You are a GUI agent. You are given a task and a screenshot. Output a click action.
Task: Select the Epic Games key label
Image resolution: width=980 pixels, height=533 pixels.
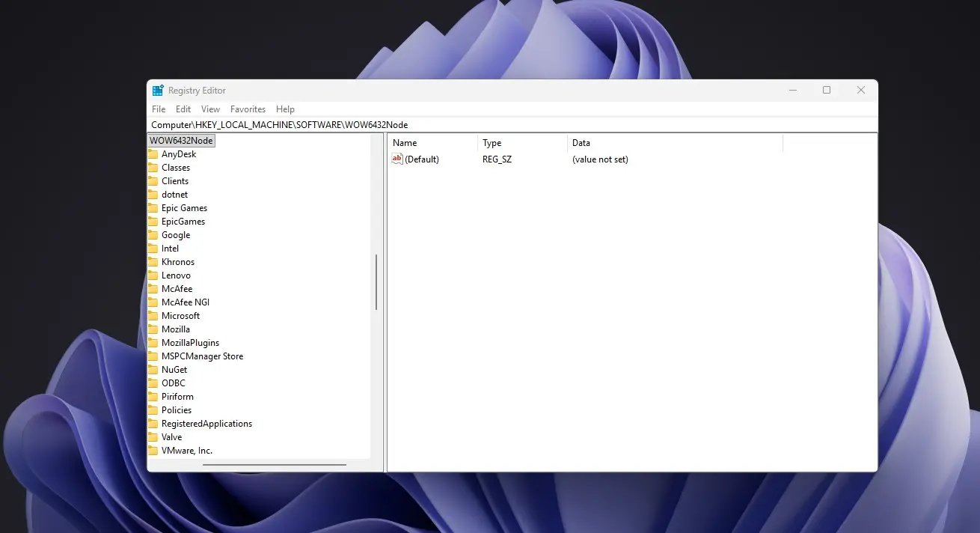coord(184,208)
